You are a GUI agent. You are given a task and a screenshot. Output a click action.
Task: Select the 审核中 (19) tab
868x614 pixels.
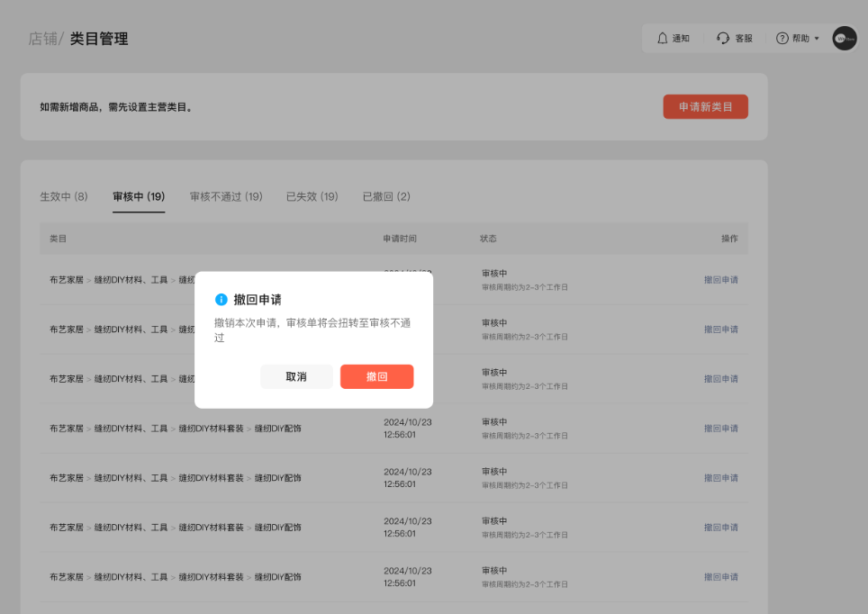click(x=139, y=196)
